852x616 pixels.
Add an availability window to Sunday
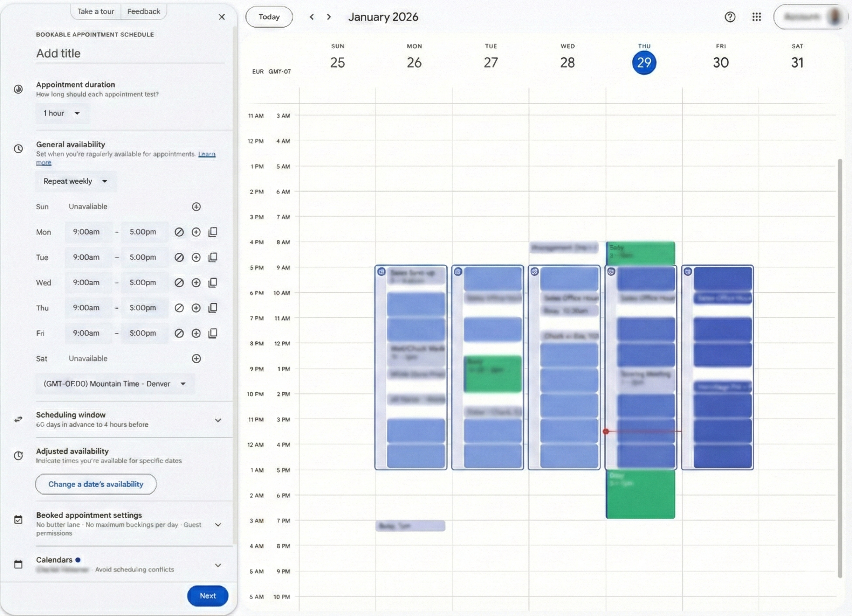click(x=196, y=206)
